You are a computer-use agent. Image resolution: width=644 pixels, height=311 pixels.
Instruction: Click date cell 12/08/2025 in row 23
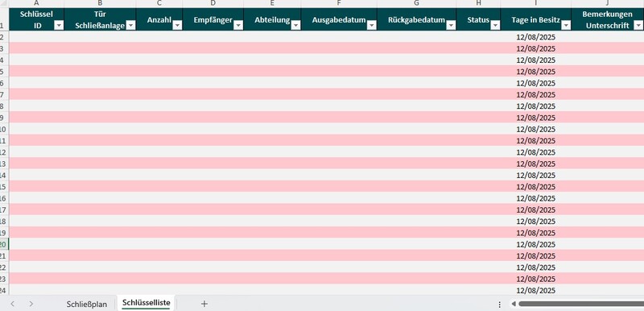pyautogui.click(x=535, y=279)
